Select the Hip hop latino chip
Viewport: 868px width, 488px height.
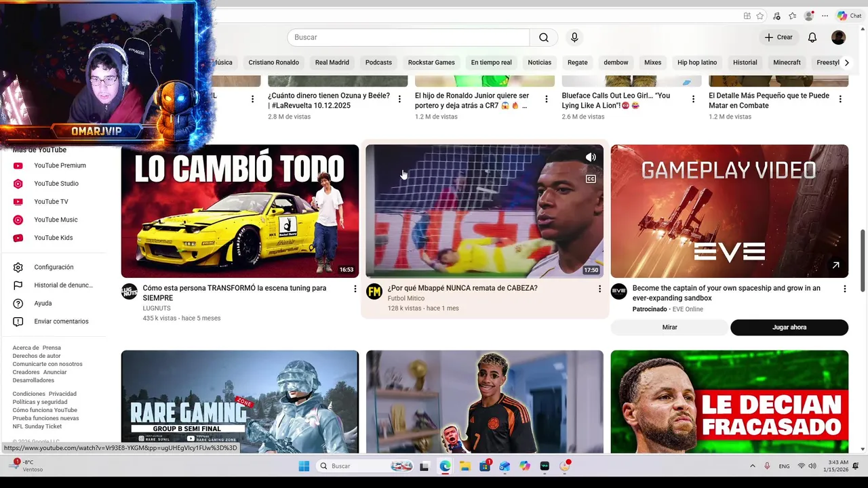point(697,62)
